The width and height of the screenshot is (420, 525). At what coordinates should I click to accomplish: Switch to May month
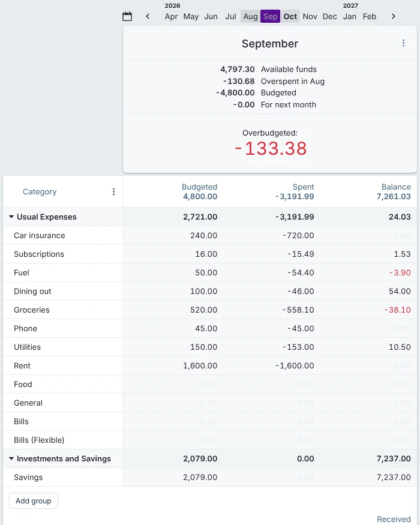(191, 17)
